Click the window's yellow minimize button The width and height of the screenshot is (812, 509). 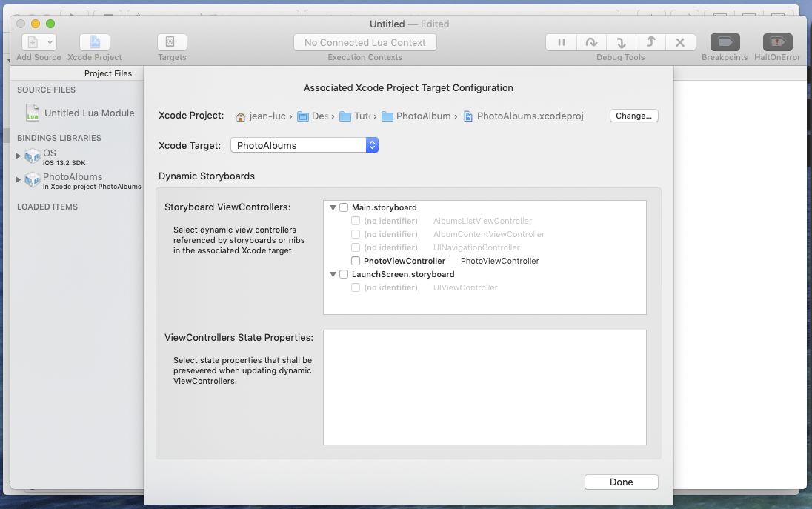pyautogui.click(x=36, y=23)
